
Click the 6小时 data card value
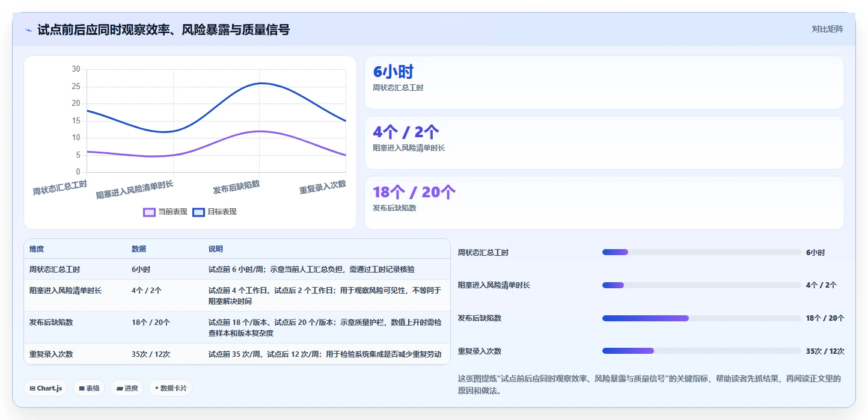pyautogui.click(x=393, y=72)
